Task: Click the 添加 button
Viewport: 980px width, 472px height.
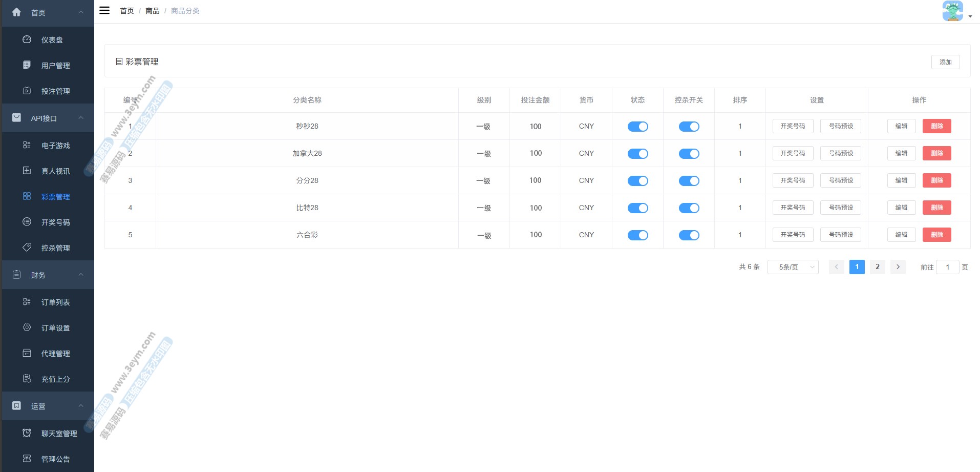Action: 945,62
